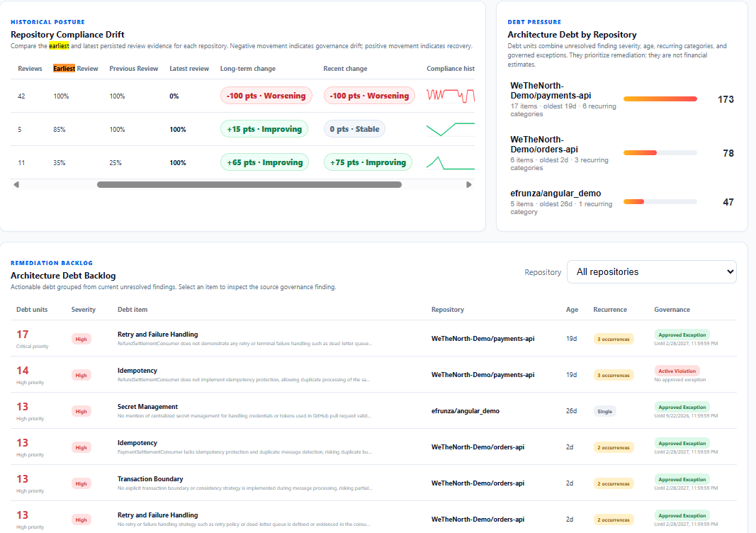This screenshot has height=533, width=756.
Task: Click the +65 pts Improving badge
Action: point(265,162)
